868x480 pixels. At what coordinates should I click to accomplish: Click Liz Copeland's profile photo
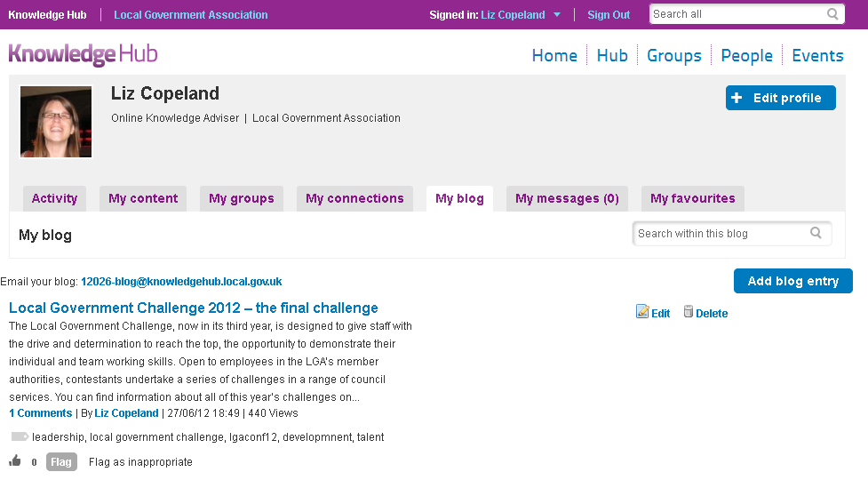56,122
